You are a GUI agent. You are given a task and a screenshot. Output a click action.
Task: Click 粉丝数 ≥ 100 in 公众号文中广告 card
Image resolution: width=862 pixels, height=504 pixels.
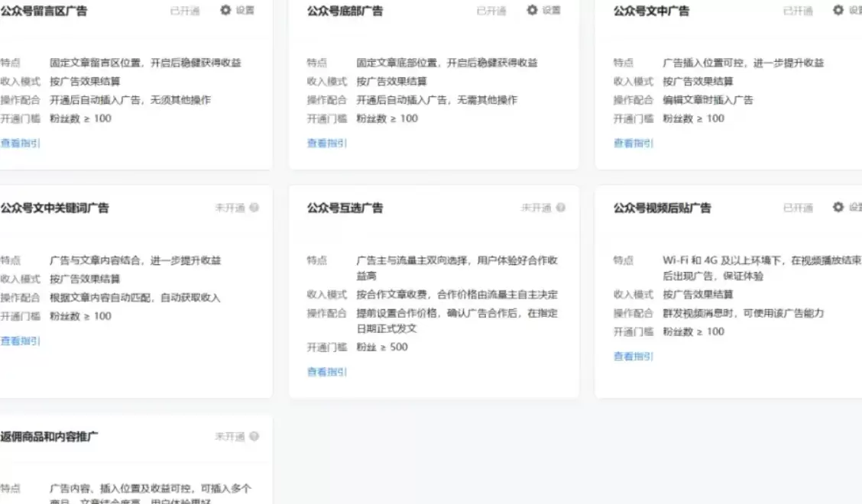[692, 118]
